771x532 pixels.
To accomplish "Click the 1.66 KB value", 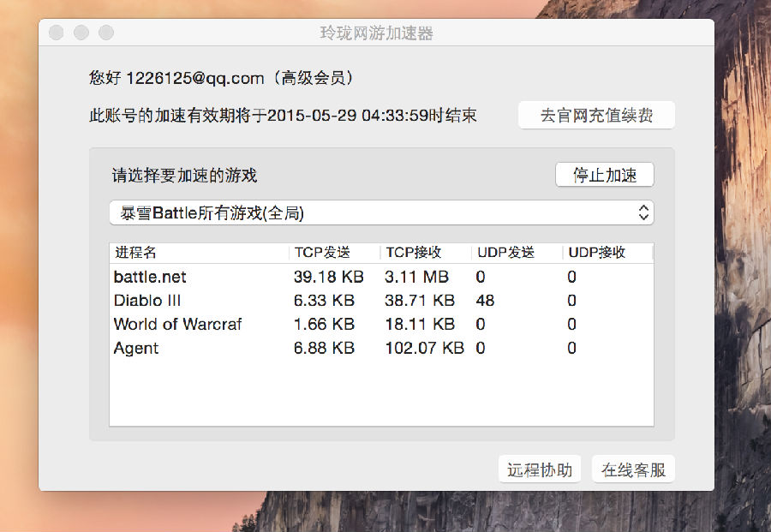I will (x=324, y=324).
